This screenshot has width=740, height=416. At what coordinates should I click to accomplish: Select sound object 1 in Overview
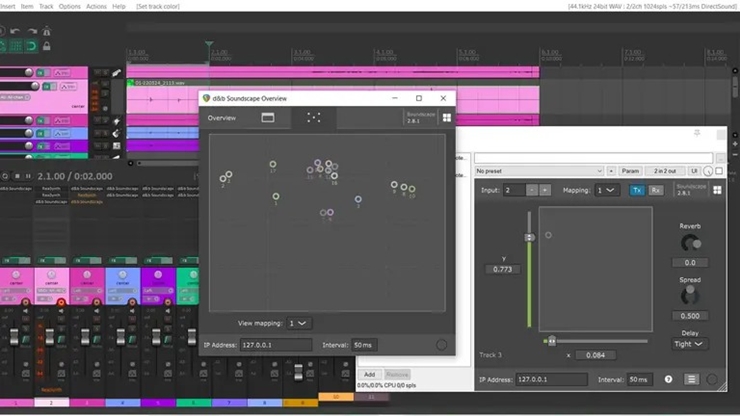tap(276, 196)
